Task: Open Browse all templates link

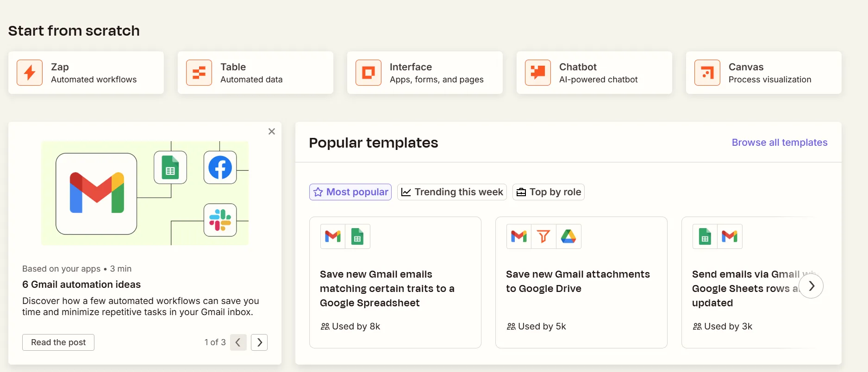Action: (780, 143)
